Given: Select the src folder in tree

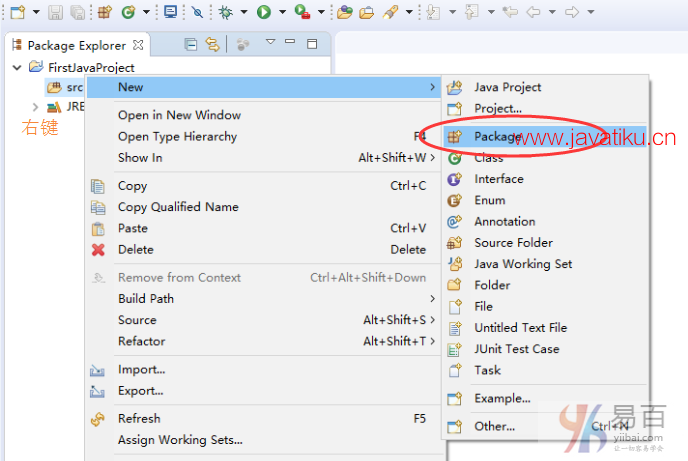Looking at the screenshot, I should tap(74, 87).
